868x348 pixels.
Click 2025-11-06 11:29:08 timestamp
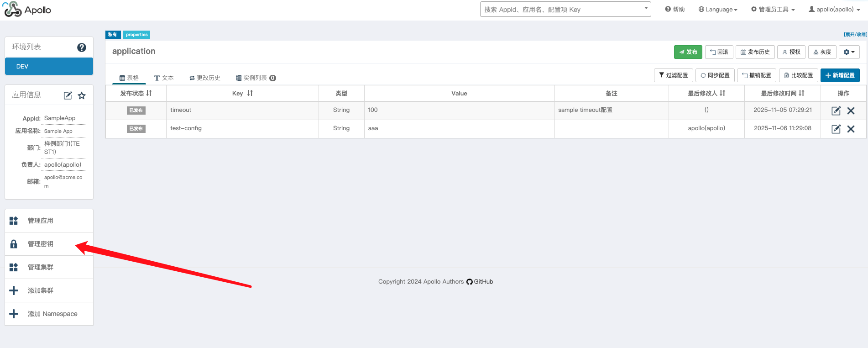coord(783,128)
